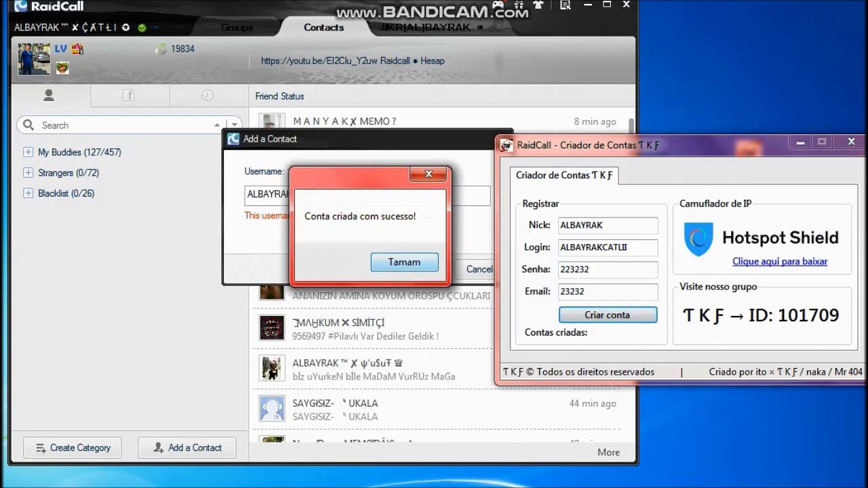Click the Criador de Contas window title icon

click(507, 144)
